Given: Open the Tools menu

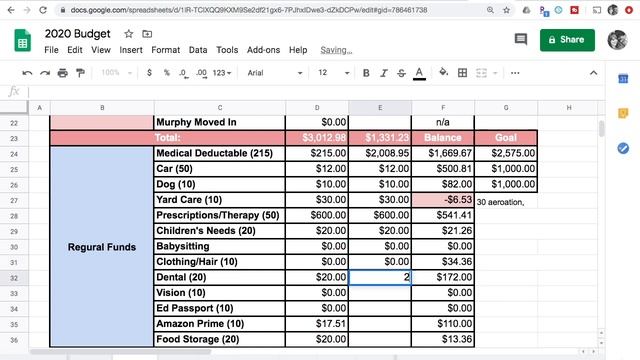Looking at the screenshot, I should click(227, 50).
